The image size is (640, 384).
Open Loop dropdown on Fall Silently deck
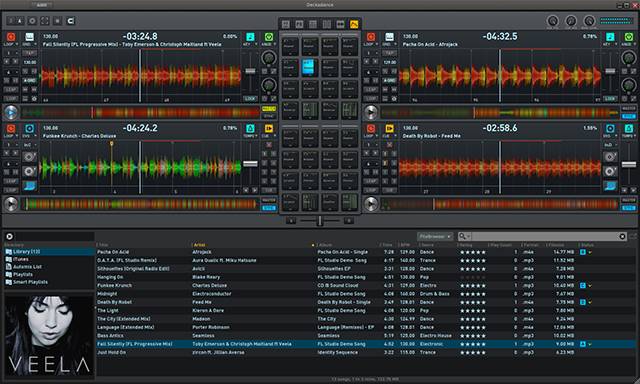pyautogui.click(x=11, y=44)
